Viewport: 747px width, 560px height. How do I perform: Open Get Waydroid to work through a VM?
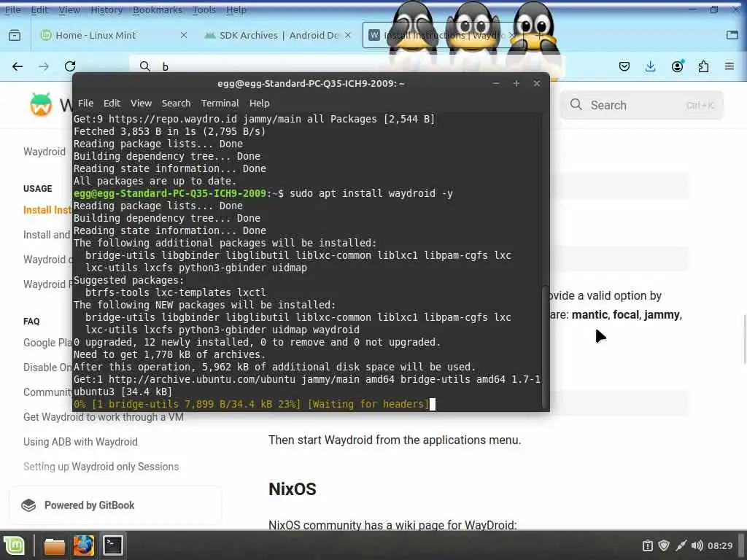coord(104,417)
